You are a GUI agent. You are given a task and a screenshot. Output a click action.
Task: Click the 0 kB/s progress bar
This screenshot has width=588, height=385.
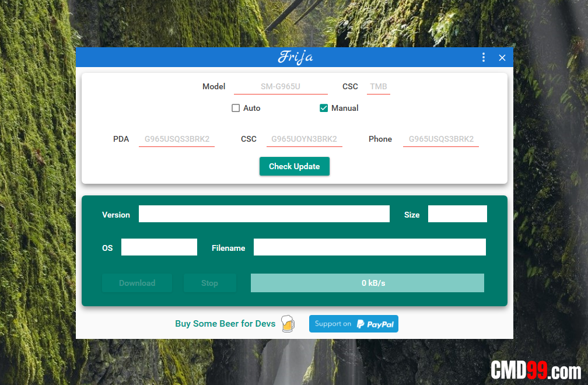(x=367, y=283)
